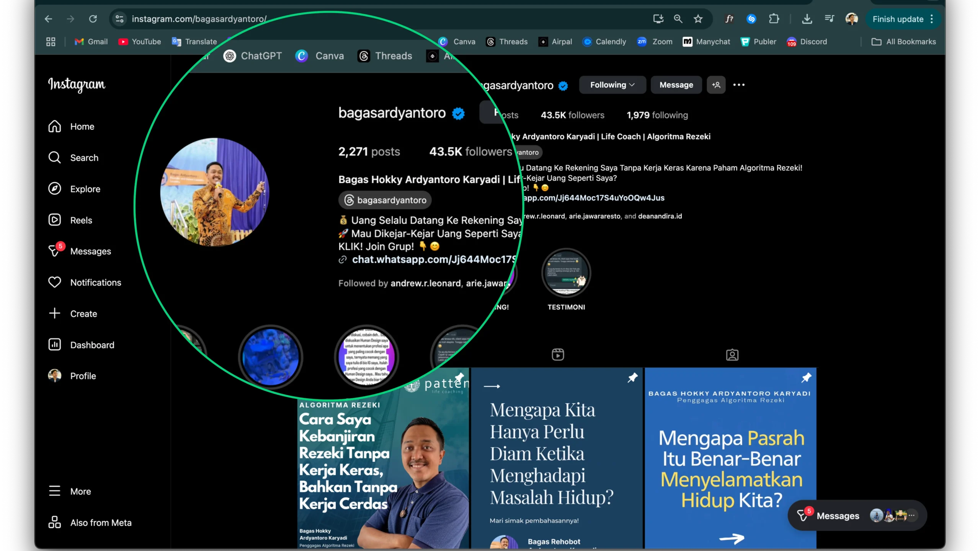Open Notifications in the Instagram sidebar

pos(85,282)
